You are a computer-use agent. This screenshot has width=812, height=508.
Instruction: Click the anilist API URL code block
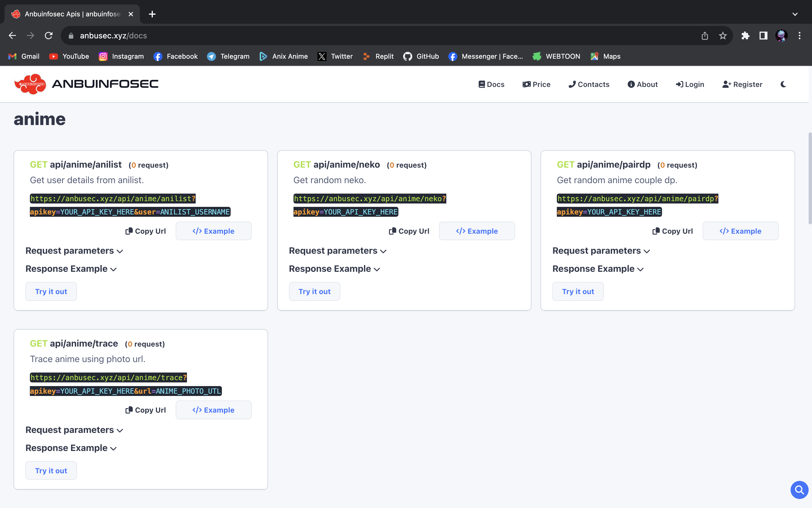(x=130, y=205)
